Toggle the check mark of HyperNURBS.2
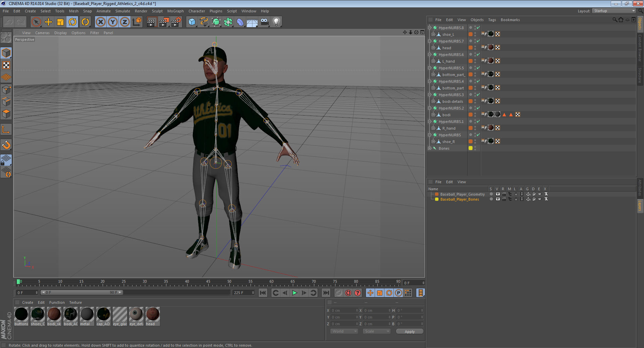This screenshot has width=644, height=348. coord(478,108)
